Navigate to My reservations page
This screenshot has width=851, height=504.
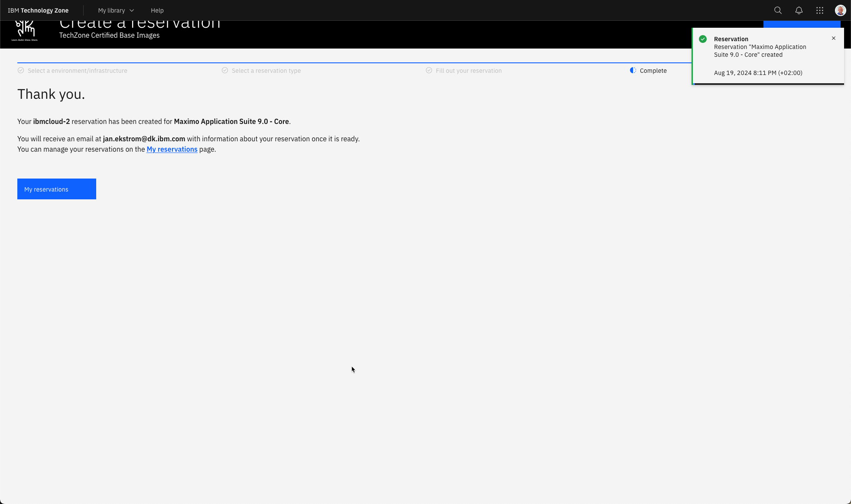57,189
